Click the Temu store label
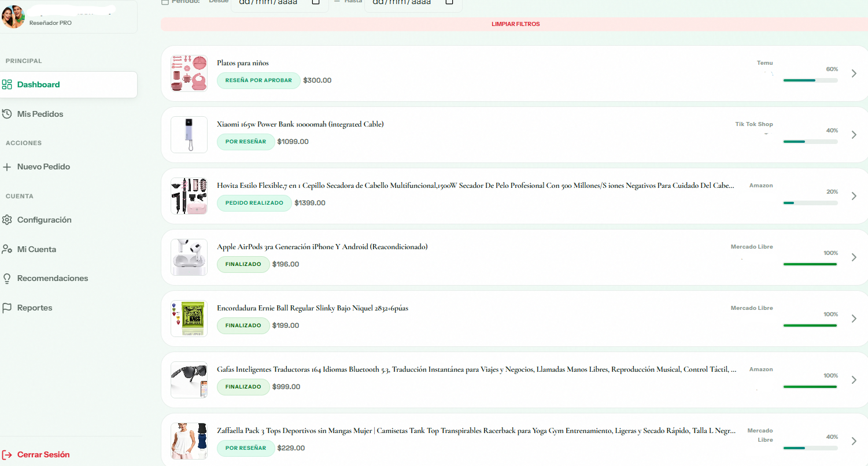 (764, 63)
